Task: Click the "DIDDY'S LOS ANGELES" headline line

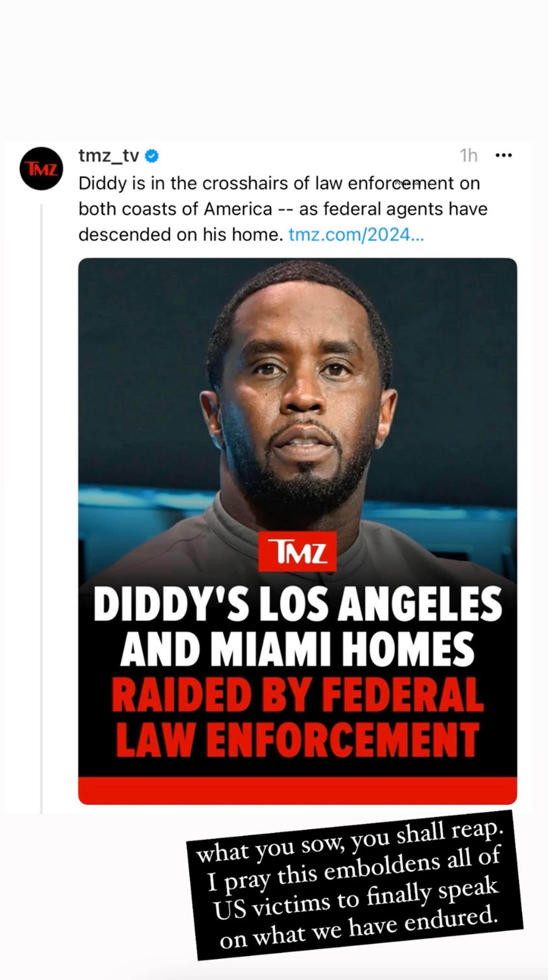Action: [297, 604]
